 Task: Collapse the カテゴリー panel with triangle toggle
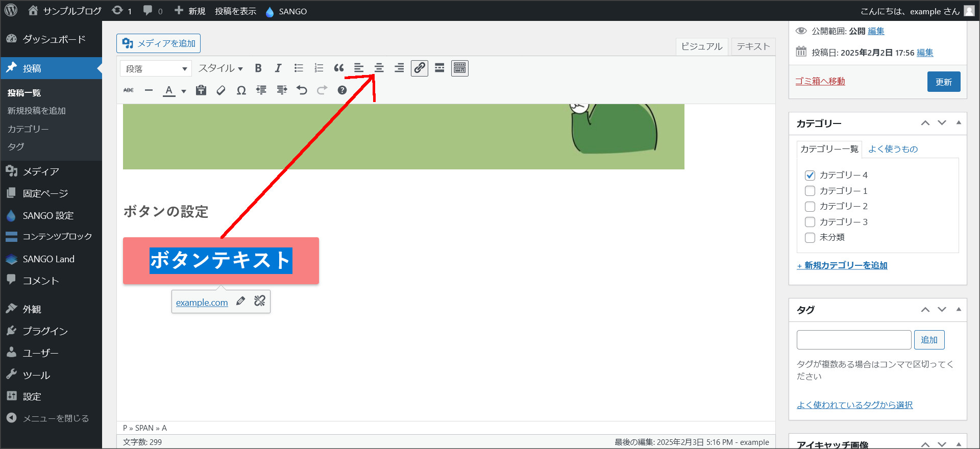(959, 123)
